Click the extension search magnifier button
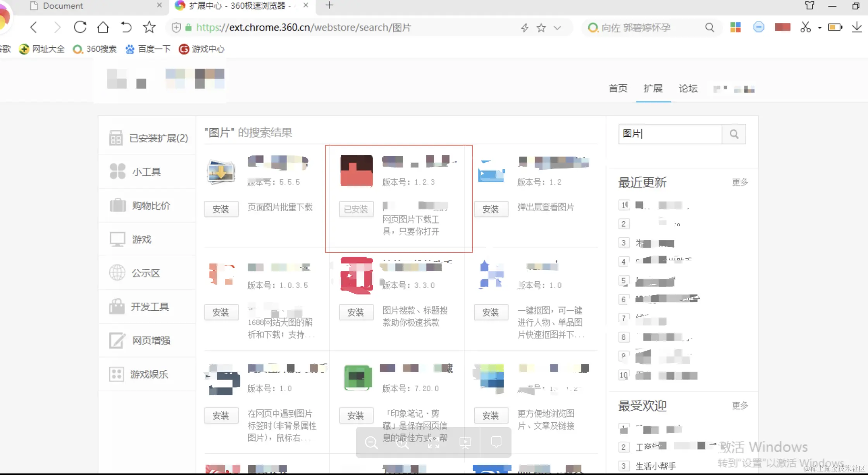This screenshot has width=868, height=475. pos(734,134)
